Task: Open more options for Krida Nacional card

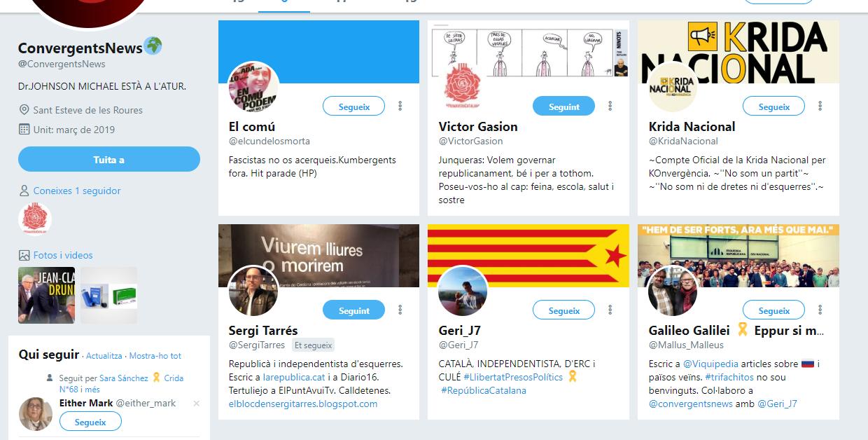Action: (820, 106)
